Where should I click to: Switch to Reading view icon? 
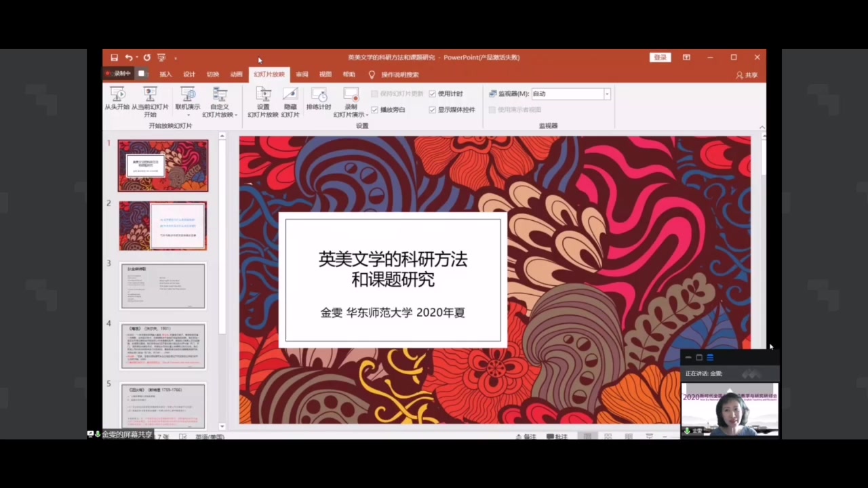[x=629, y=436]
